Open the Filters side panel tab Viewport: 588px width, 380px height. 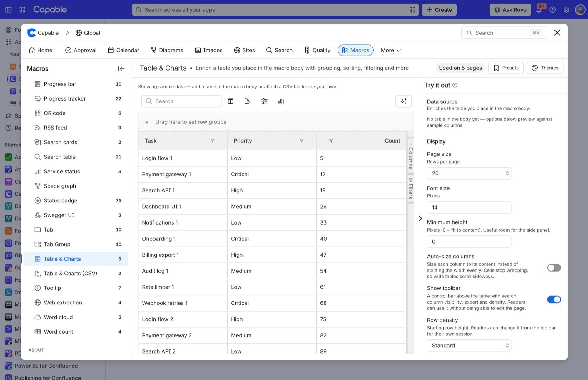[x=411, y=188]
